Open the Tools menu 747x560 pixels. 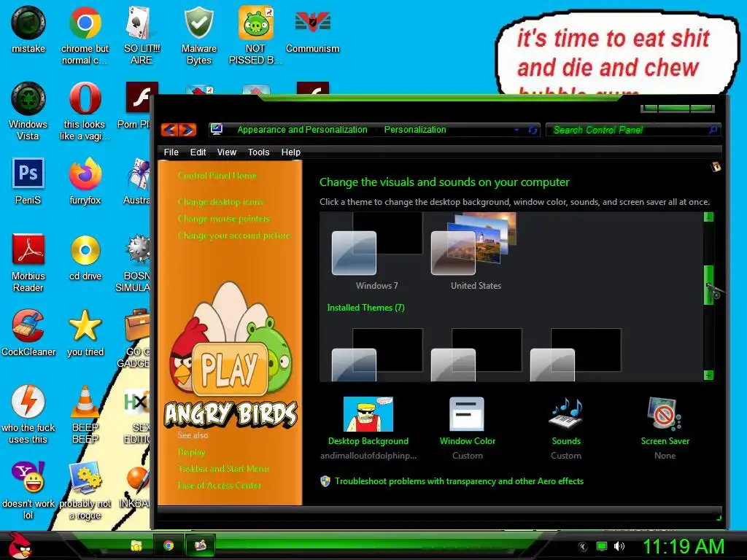pyautogui.click(x=259, y=152)
